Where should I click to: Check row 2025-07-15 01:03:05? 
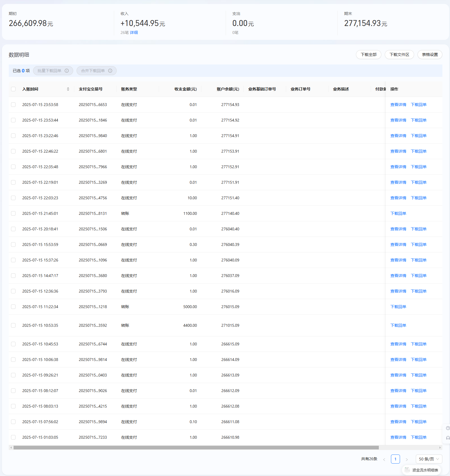coord(13,437)
